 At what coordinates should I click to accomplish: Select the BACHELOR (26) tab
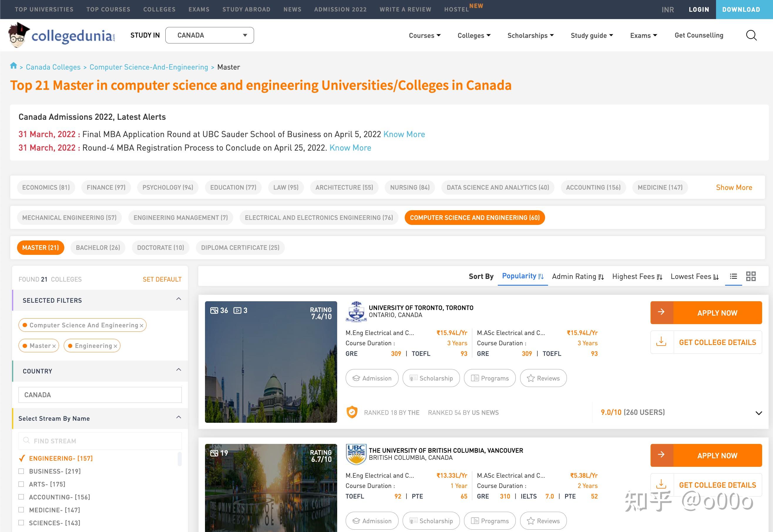pos(98,248)
